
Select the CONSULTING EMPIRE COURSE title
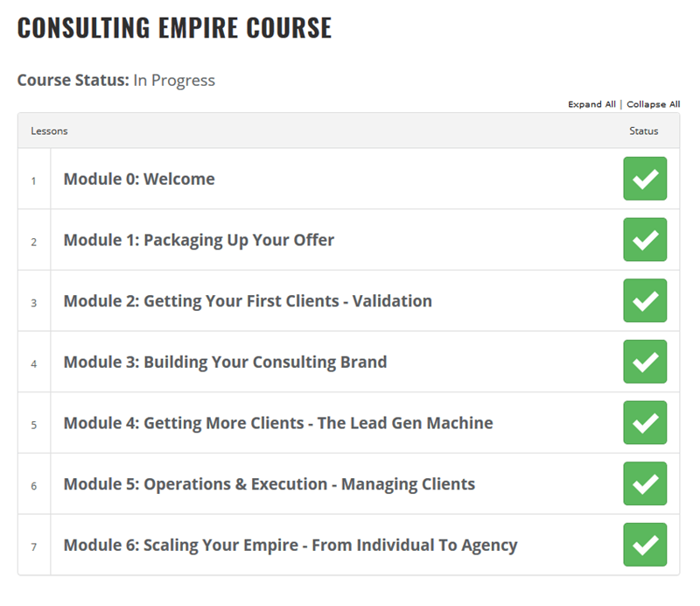173,27
